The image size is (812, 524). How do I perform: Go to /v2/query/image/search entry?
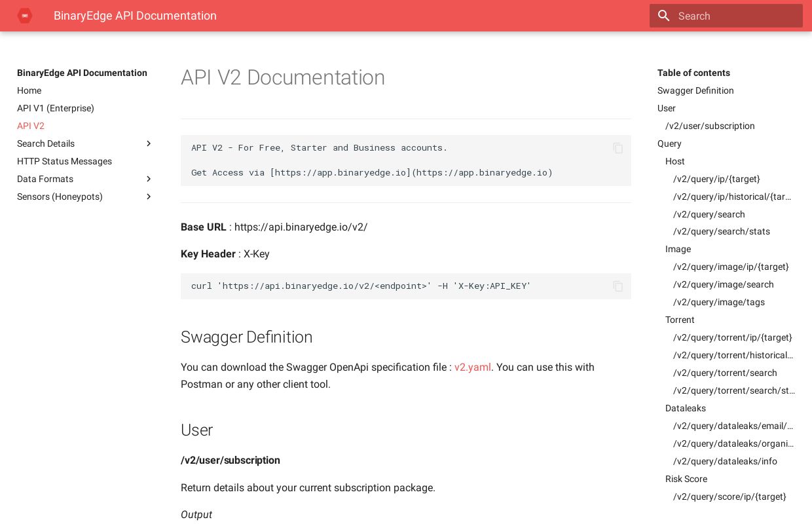pyautogui.click(x=724, y=284)
